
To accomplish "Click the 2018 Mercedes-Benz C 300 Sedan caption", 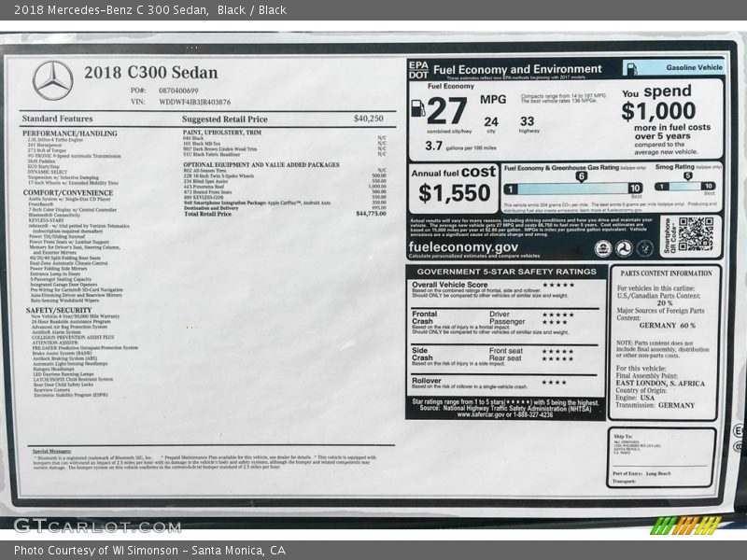I will (150, 9).
